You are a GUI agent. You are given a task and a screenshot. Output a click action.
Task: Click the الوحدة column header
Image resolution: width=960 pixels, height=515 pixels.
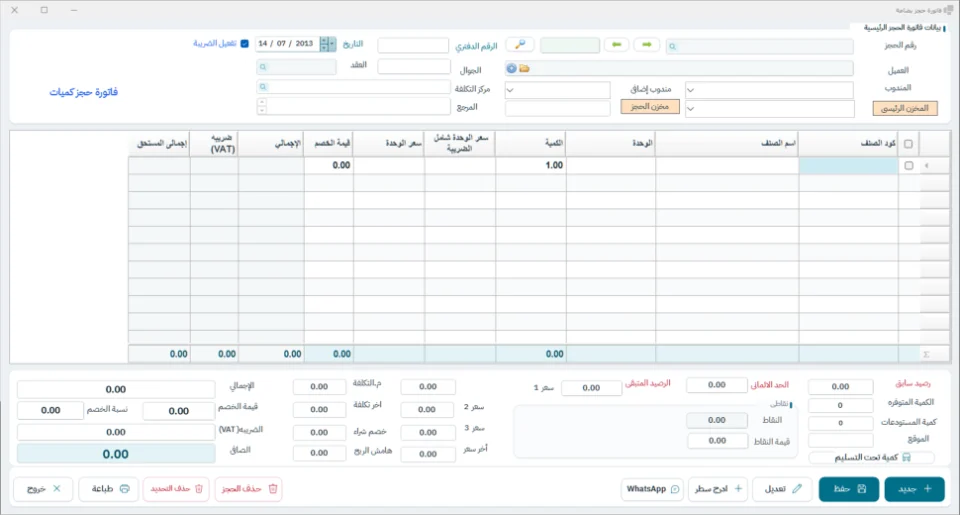click(611, 143)
